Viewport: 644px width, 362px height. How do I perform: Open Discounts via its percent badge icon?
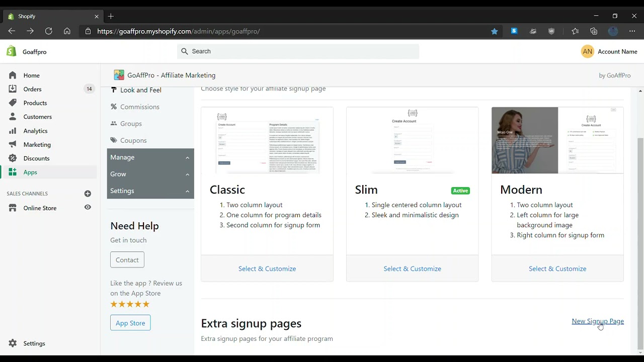[x=13, y=158]
